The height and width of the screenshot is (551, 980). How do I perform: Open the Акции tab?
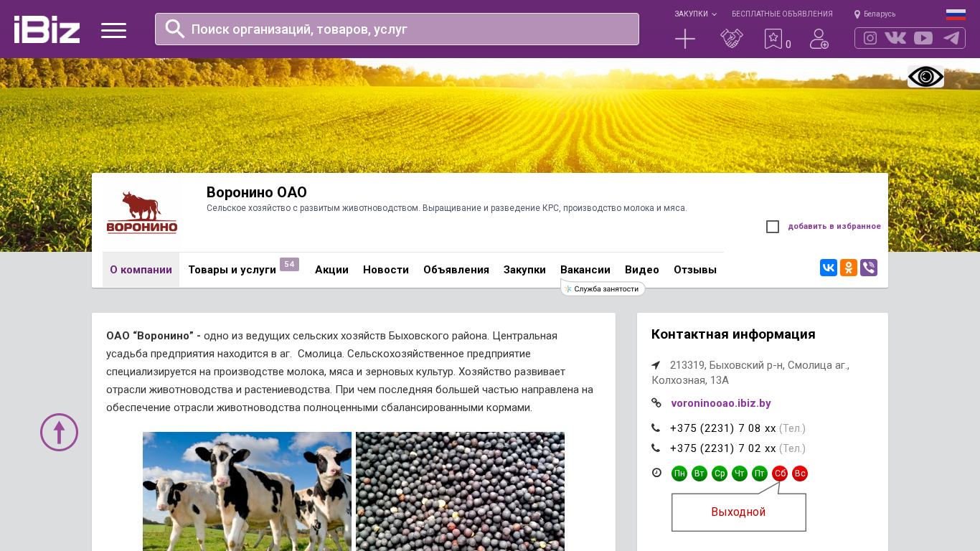tap(331, 270)
